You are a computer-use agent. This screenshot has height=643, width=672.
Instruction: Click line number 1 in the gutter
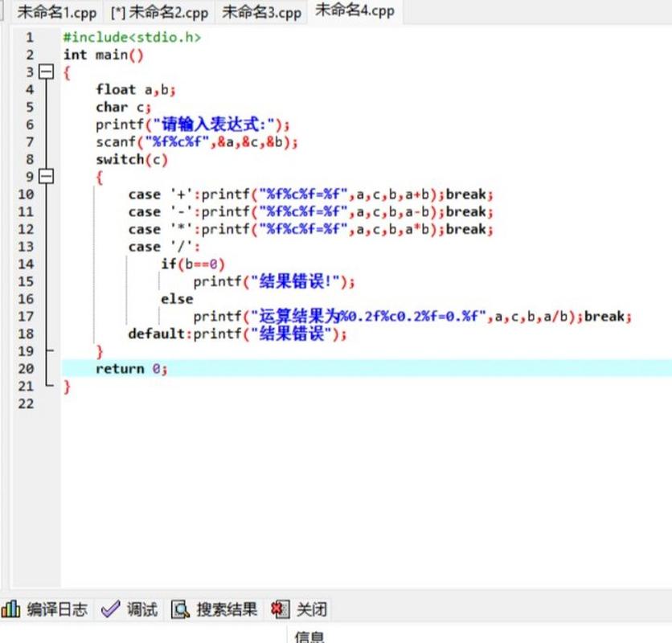click(x=29, y=37)
